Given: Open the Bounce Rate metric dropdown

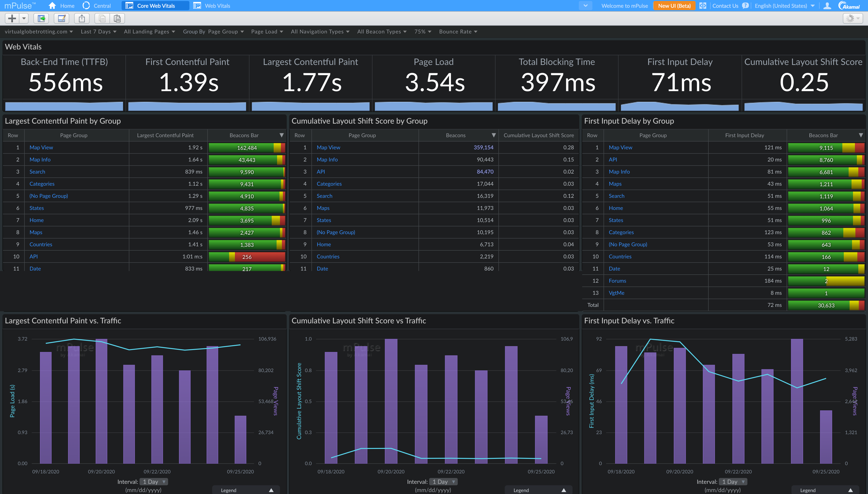Looking at the screenshot, I should coord(458,32).
